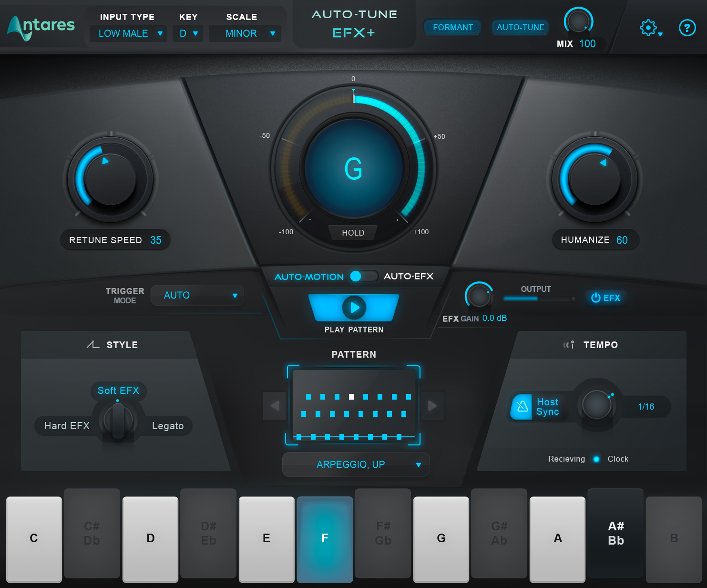Image resolution: width=707 pixels, height=588 pixels.
Task: Click the AUTO-EFX label
Action: (x=409, y=276)
